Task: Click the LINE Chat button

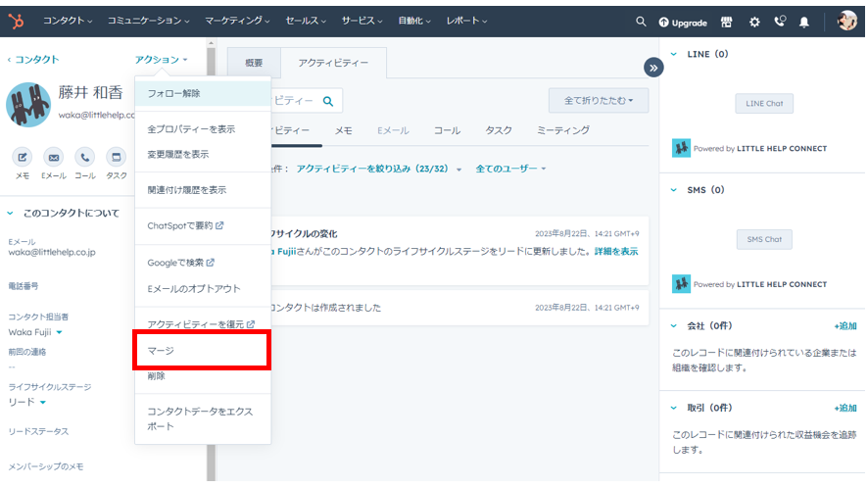Action: 764,104
